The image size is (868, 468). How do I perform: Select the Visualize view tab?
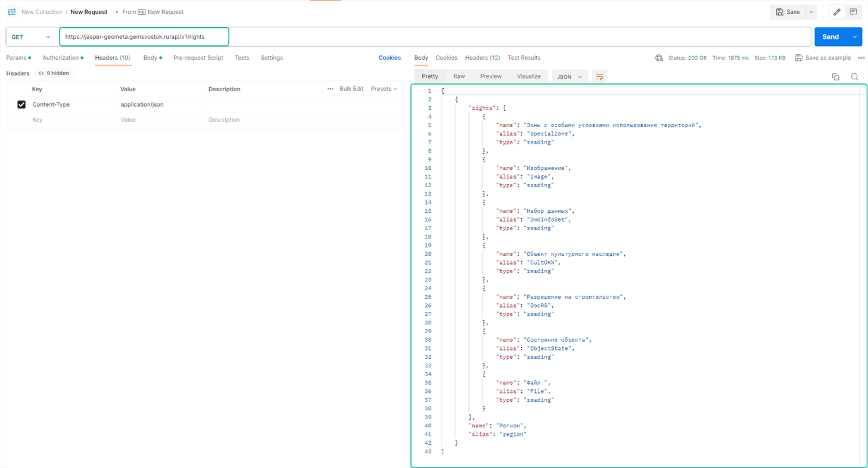pos(528,76)
